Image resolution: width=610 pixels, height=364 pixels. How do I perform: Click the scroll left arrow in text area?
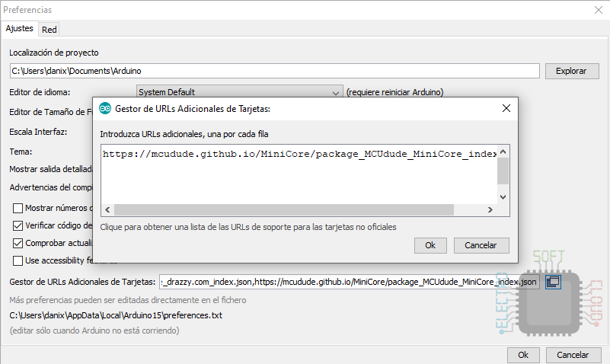[108, 210]
